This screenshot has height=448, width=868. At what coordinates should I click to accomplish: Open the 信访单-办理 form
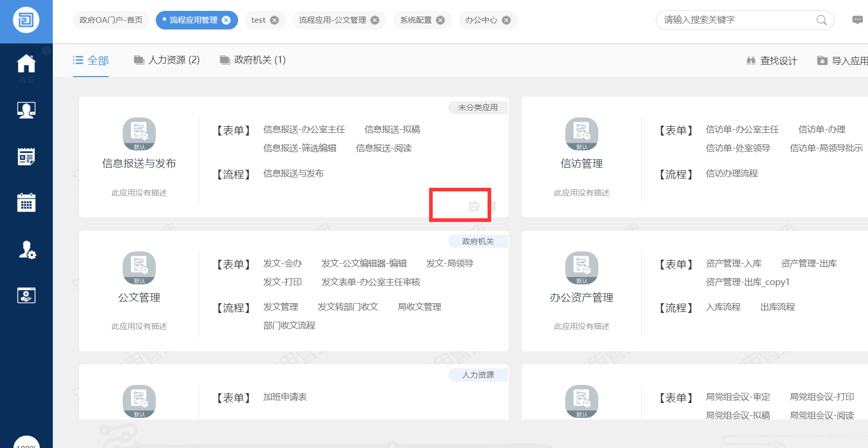tap(822, 129)
